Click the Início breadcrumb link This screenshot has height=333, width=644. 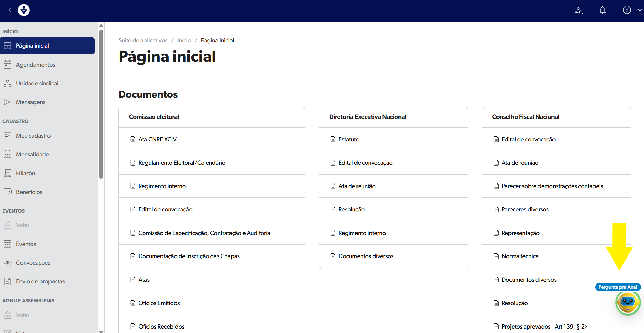click(184, 40)
